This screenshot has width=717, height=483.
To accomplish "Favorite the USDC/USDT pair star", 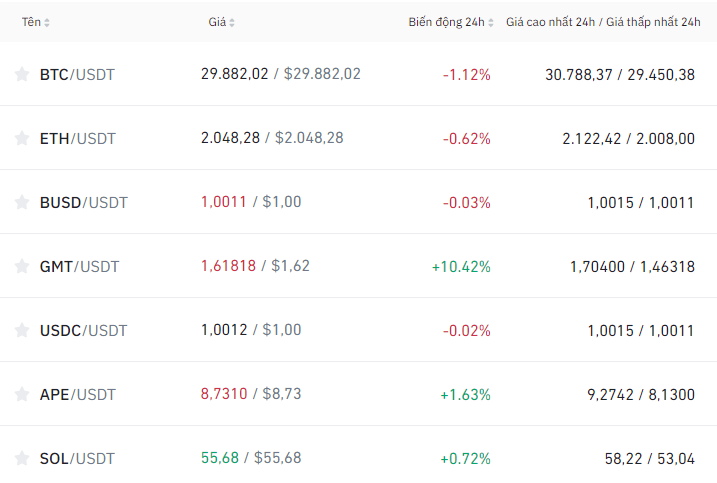I will pos(21,330).
